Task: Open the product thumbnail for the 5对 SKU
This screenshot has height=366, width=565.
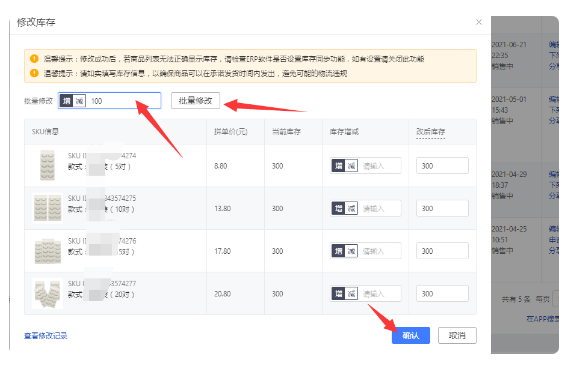Action: click(x=47, y=165)
